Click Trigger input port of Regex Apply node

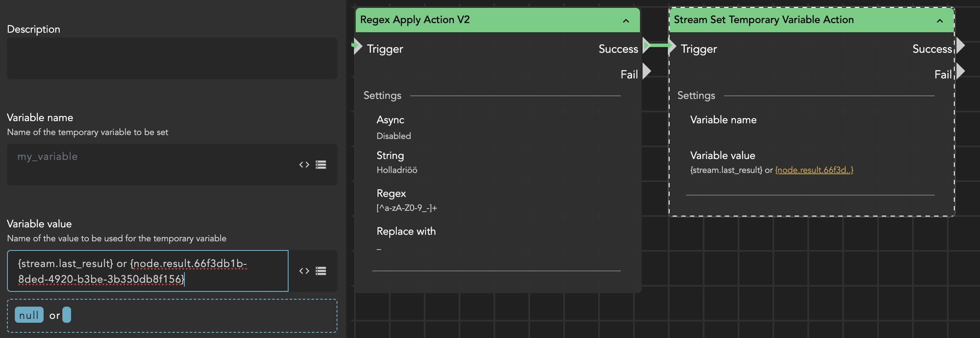[357, 46]
